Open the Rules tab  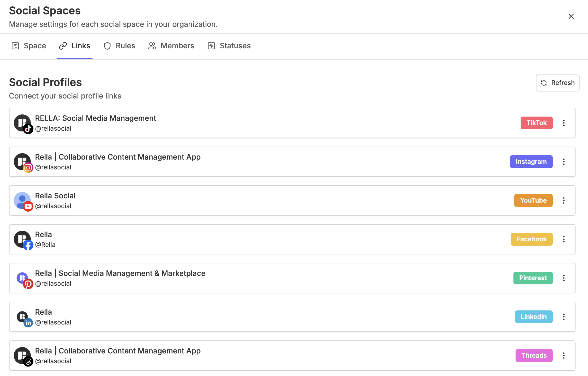pyautogui.click(x=119, y=46)
